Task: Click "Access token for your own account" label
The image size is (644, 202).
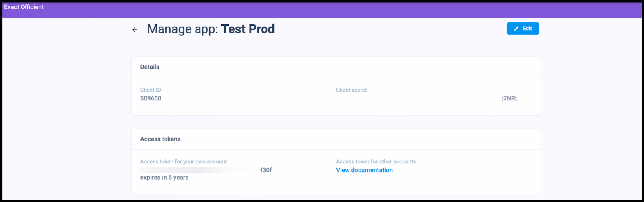Action: pyautogui.click(x=184, y=162)
